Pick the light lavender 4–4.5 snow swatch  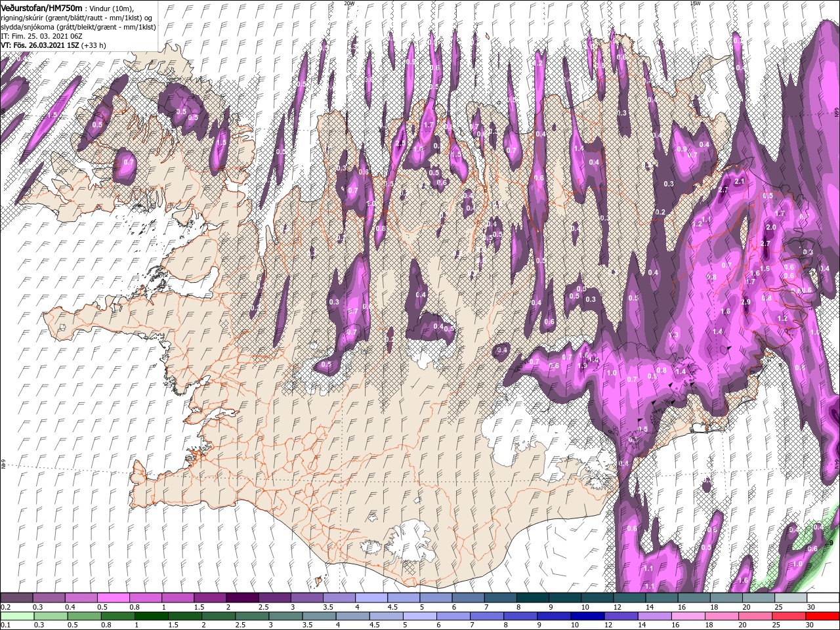point(371,597)
